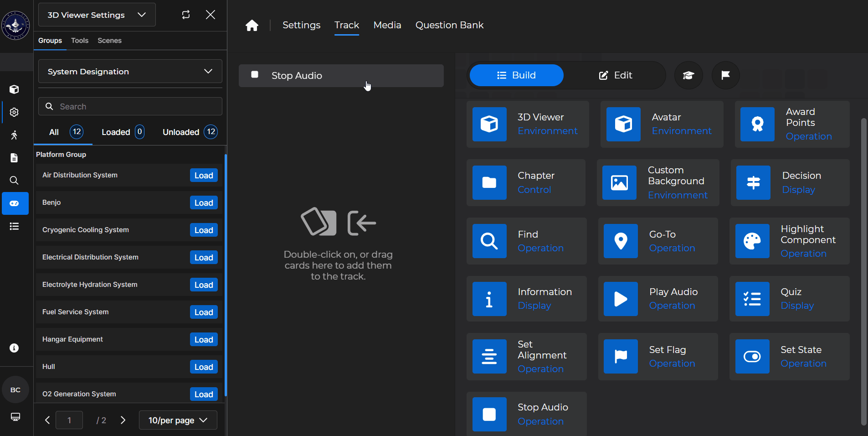Go to previous page of groups
The width and height of the screenshot is (868, 436).
pos(47,420)
